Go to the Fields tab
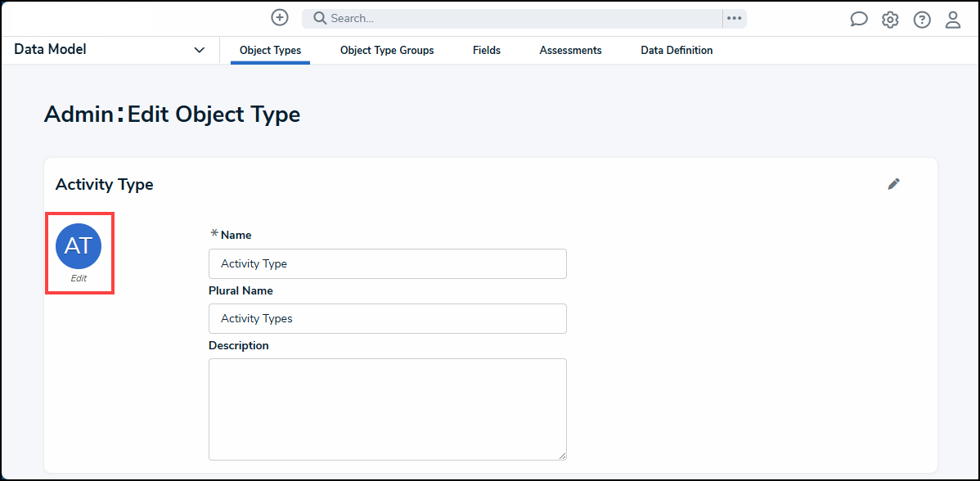The image size is (980, 481). point(487,50)
